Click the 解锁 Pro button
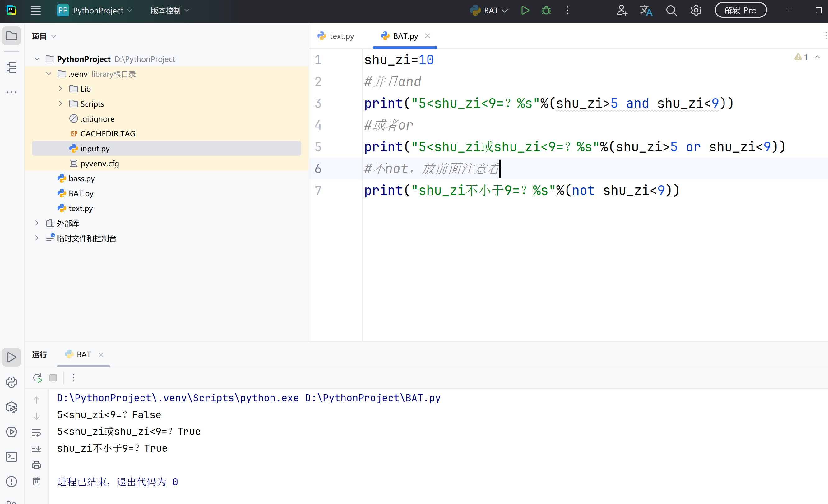This screenshot has height=504, width=828. [740, 11]
